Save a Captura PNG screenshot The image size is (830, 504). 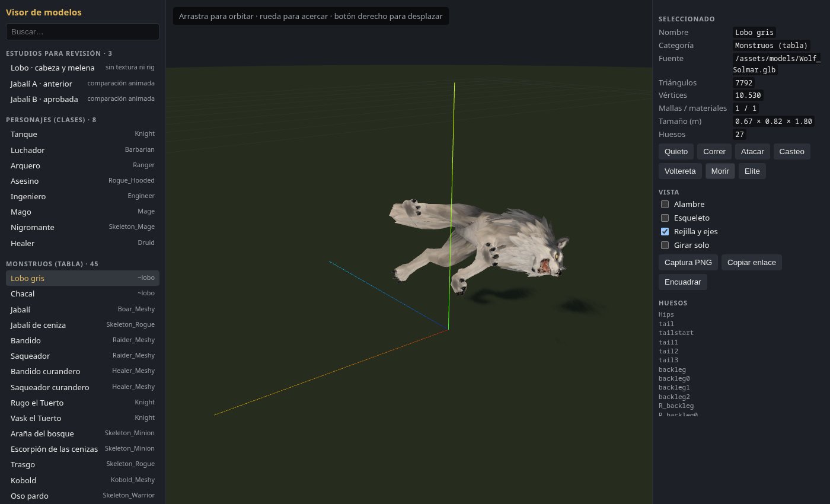click(x=688, y=262)
